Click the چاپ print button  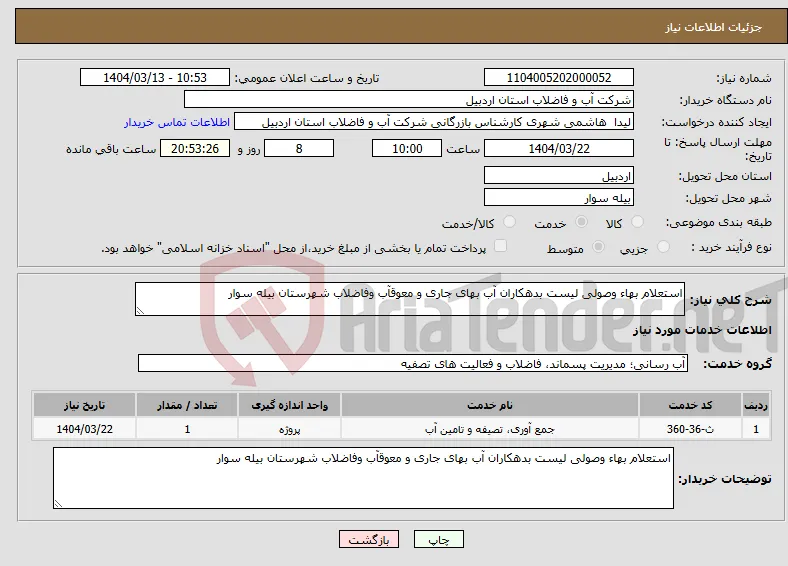439,539
